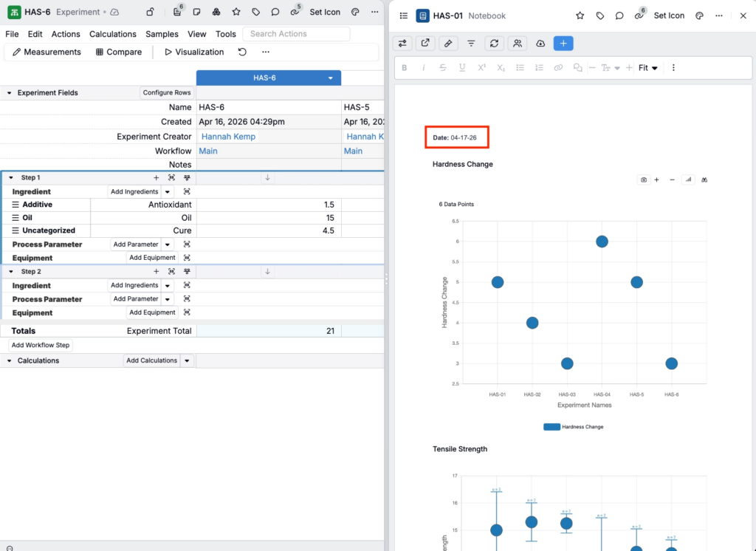Click the blue plus button in notebook toolbar

(563, 44)
